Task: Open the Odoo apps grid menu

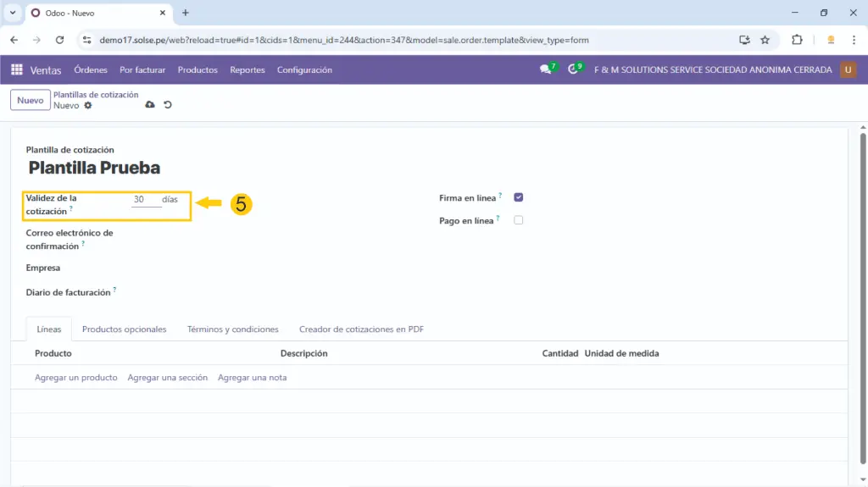Action: pyautogui.click(x=17, y=69)
